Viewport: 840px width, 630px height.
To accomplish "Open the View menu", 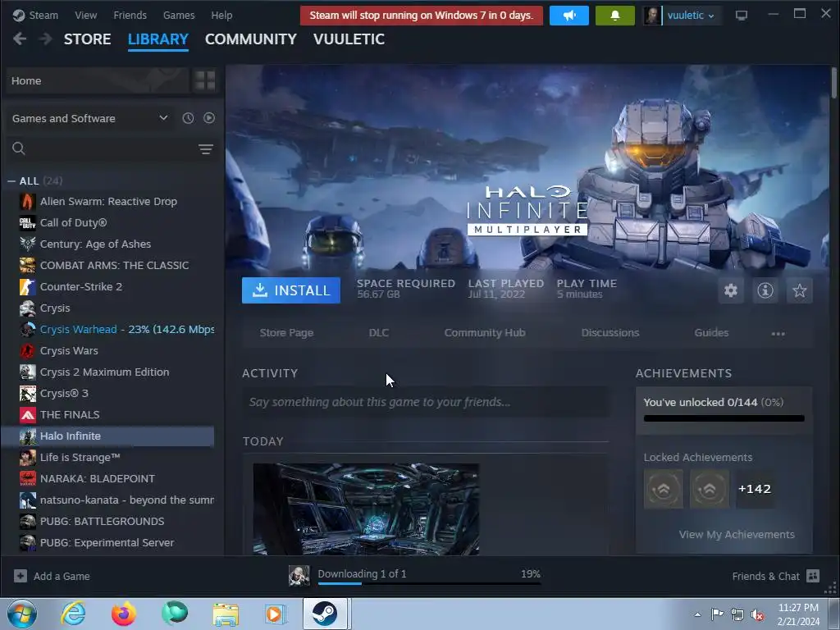I will [85, 15].
